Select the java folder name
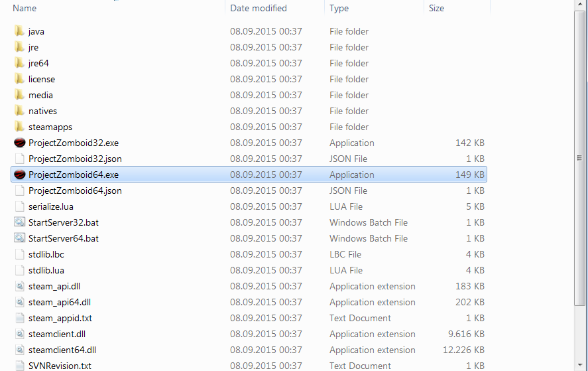Image resolution: width=588 pixels, height=371 pixels. pyautogui.click(x=36, y=32)
